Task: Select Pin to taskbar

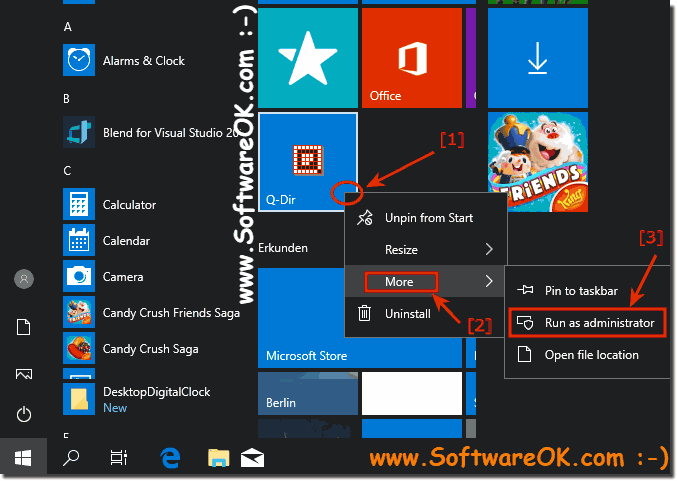Action: click(x=588, y=291)
